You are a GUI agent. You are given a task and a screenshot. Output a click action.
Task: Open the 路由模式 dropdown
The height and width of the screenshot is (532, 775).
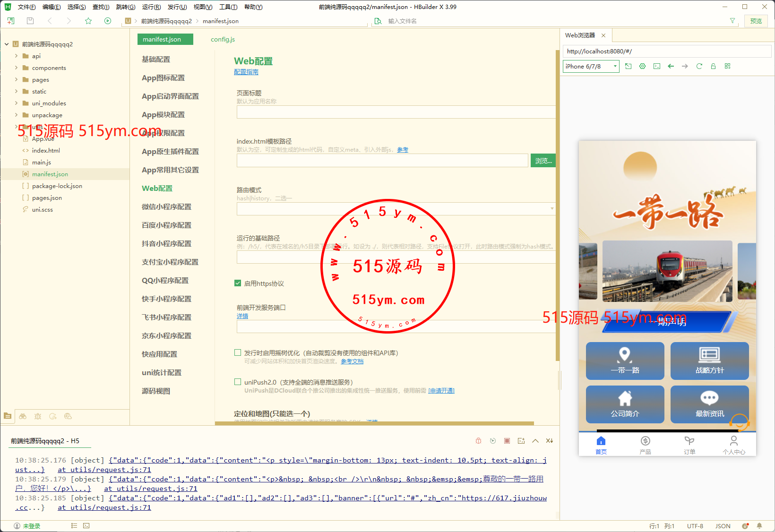(396, 209)
